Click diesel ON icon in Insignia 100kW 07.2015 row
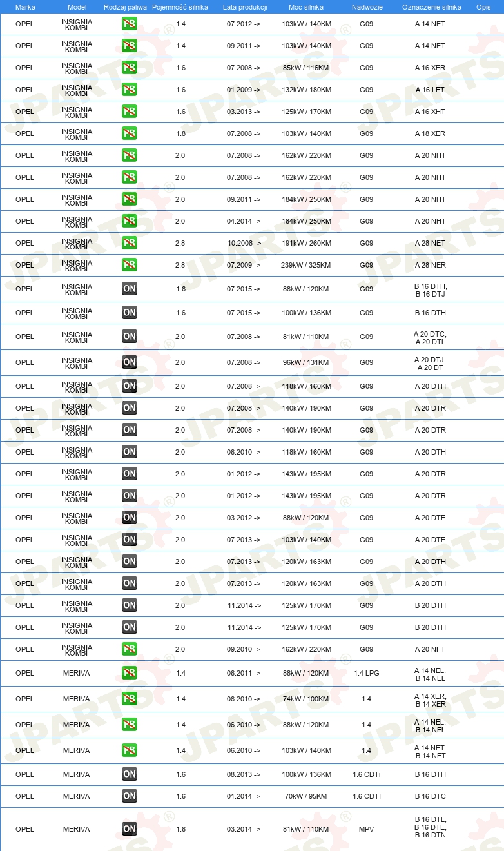This screenshot has width=504, height=851. (130, 313)
